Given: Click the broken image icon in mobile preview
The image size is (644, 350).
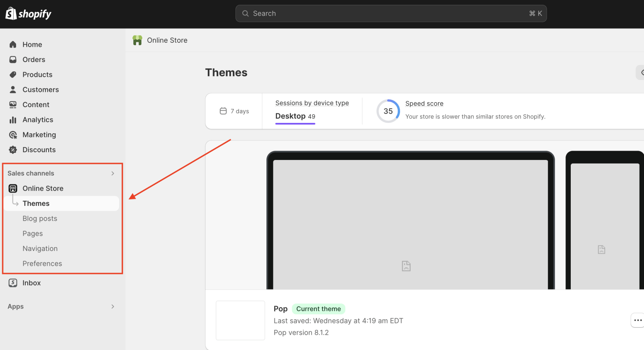Looking at the screenshot, I should 601,249.
